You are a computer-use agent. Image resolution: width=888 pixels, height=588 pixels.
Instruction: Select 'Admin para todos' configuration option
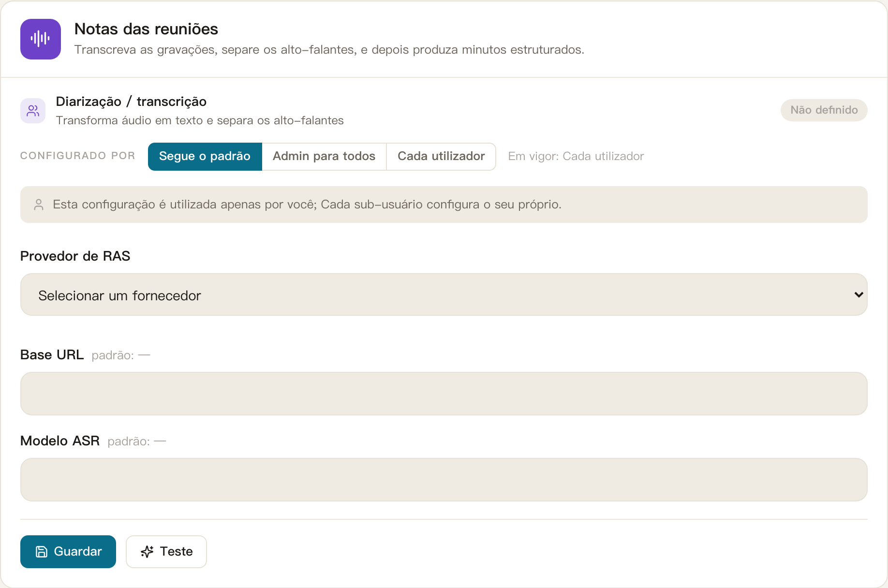pyautogui.click(x=324, y=156)
